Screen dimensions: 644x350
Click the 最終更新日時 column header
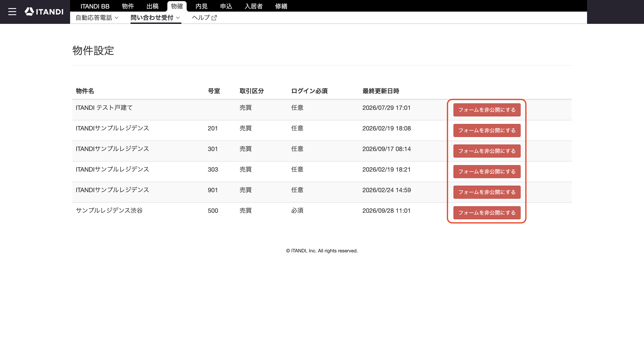pos(380,91)
